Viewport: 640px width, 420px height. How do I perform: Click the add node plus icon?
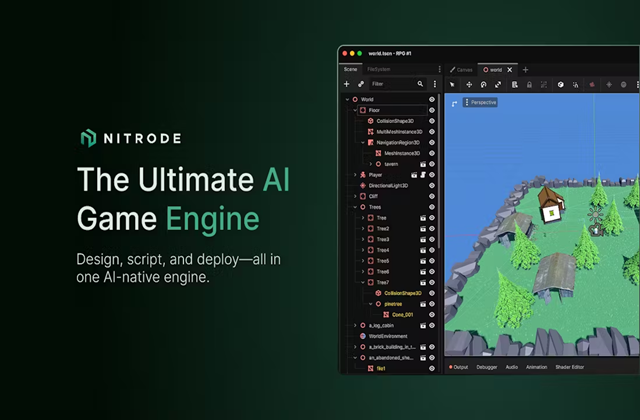point(347,84)
